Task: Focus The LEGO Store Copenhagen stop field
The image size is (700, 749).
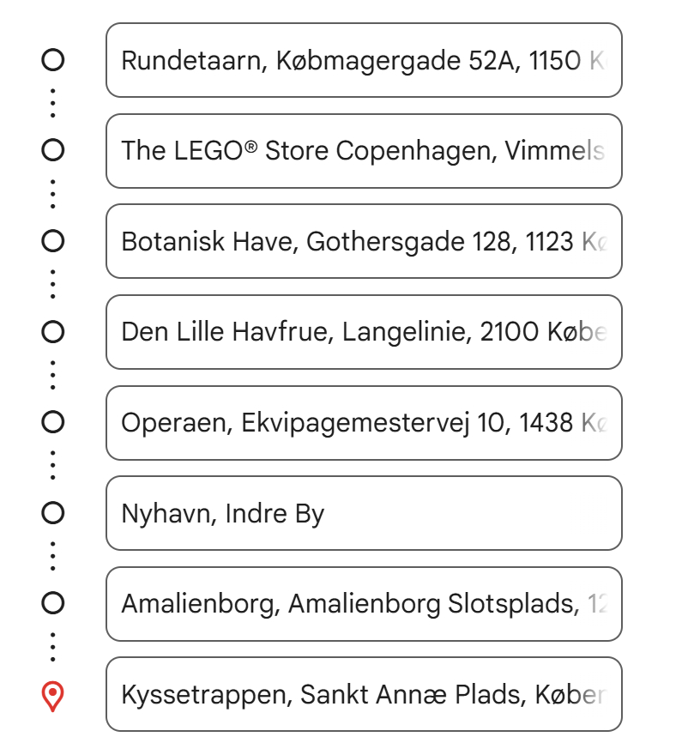Action: (364, 151)
